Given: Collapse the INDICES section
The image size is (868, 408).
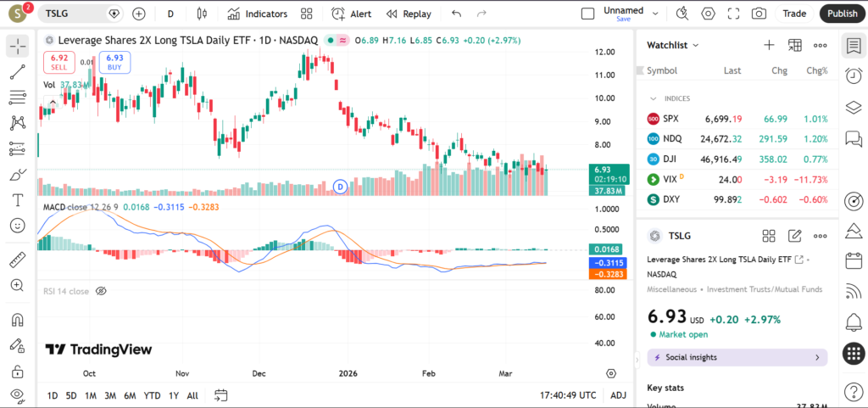Looking at the screenshot, I should pos(654,98).
